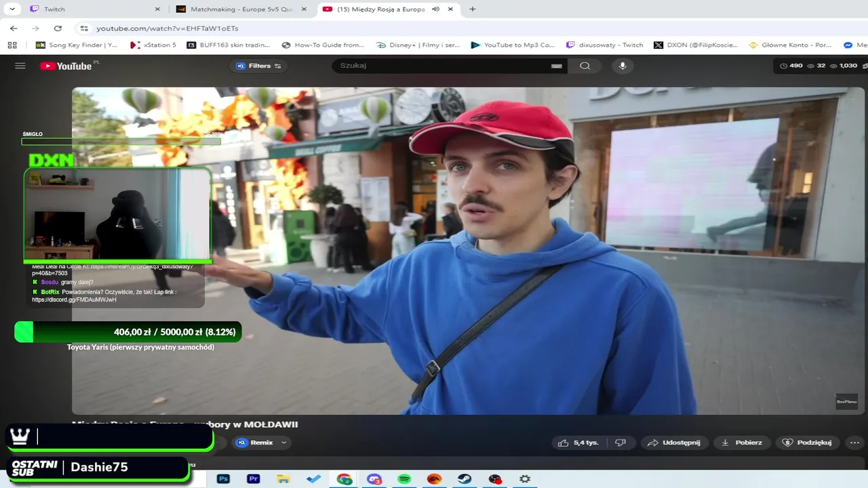Go back with the browser back arrow
The image size is (868, 488).
click(x=14, y=28)
